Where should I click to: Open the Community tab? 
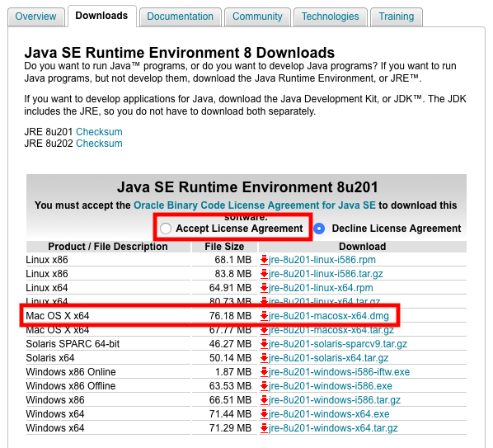pyautogui.click(x=257, y=17)
